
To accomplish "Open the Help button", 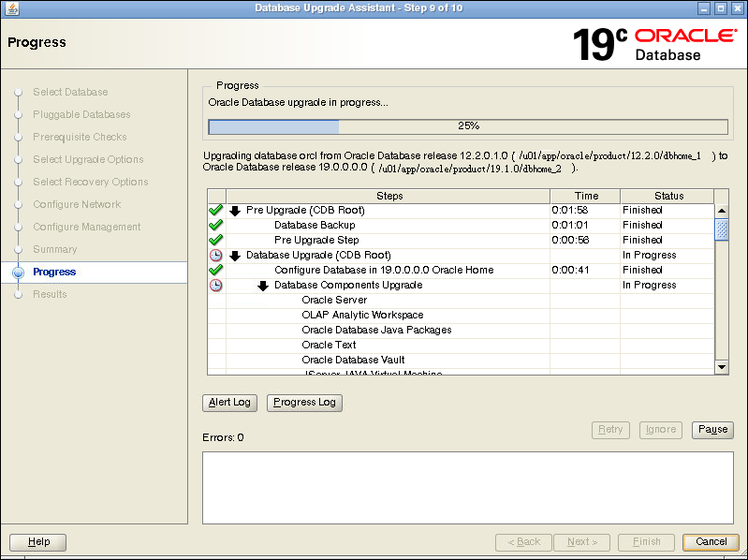I will tap(38, 541).
